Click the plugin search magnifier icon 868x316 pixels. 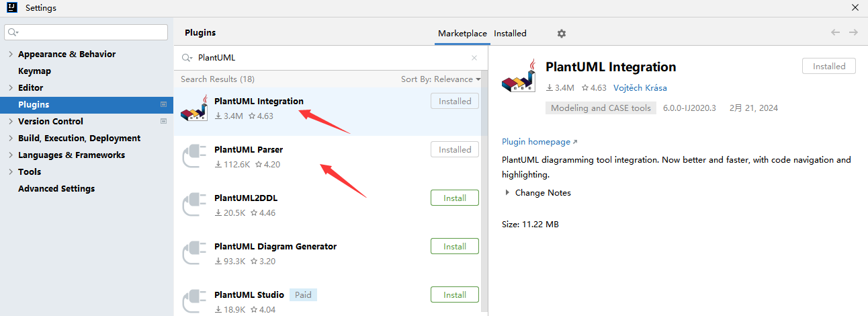187,58
